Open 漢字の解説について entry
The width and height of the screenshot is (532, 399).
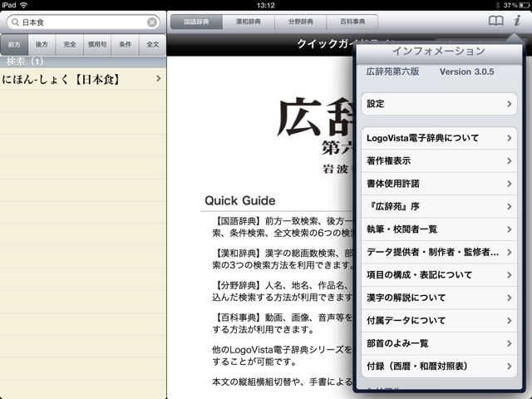[439, 298]
